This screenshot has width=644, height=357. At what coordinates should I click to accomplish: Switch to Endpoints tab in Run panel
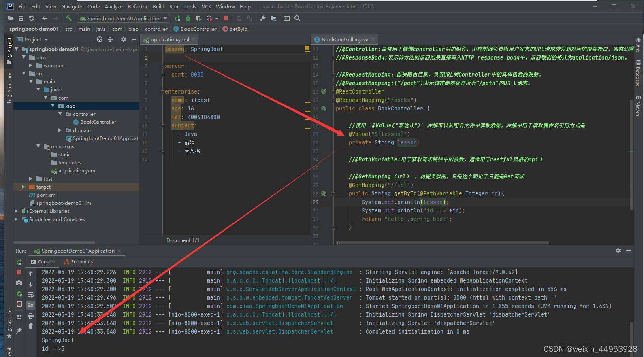(x=78, y=262)
